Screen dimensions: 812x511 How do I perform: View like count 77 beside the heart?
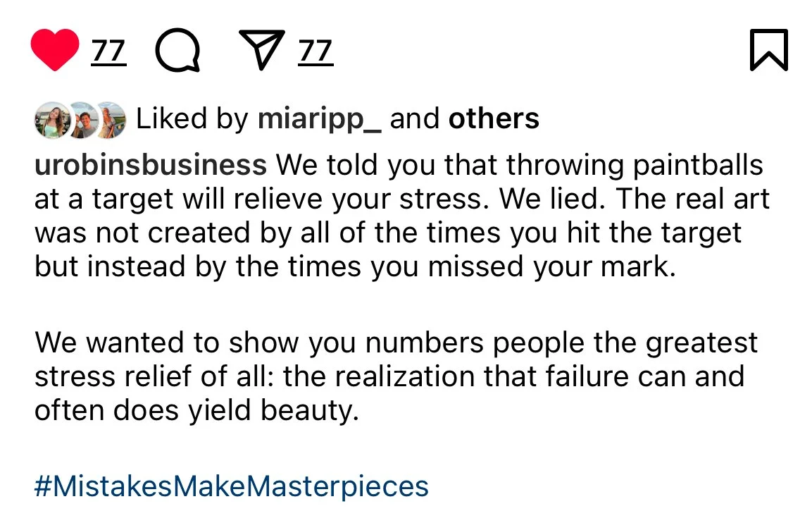coord(108,51)
